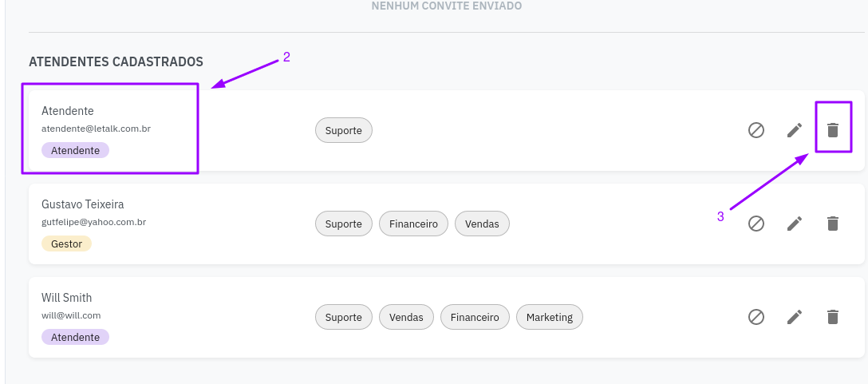Click the Gustavo Teixeira name
The image size is (868, 384).
point(82,204)
